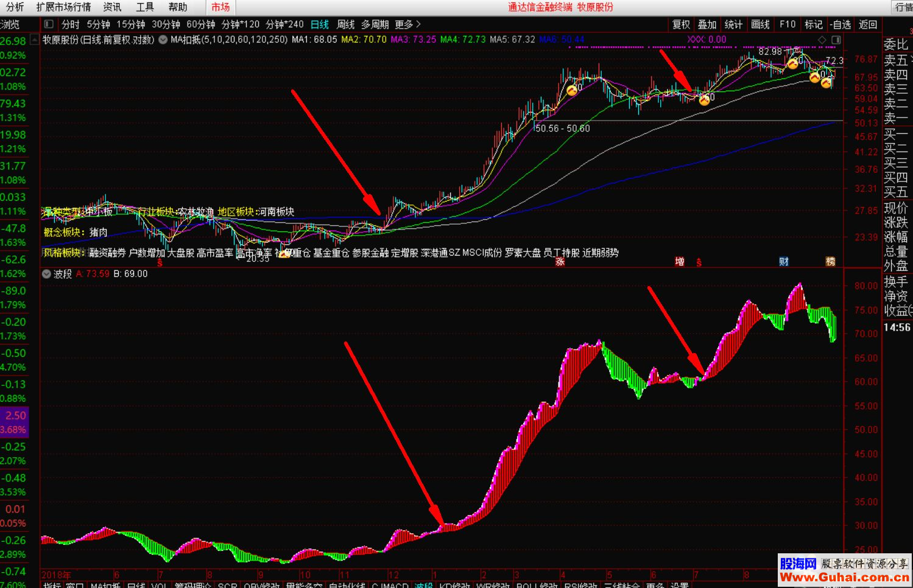This screenshot has height=588, width=913.
Task: Click the 50.56 - 50.60 price level label
Action: coord(562,128)
